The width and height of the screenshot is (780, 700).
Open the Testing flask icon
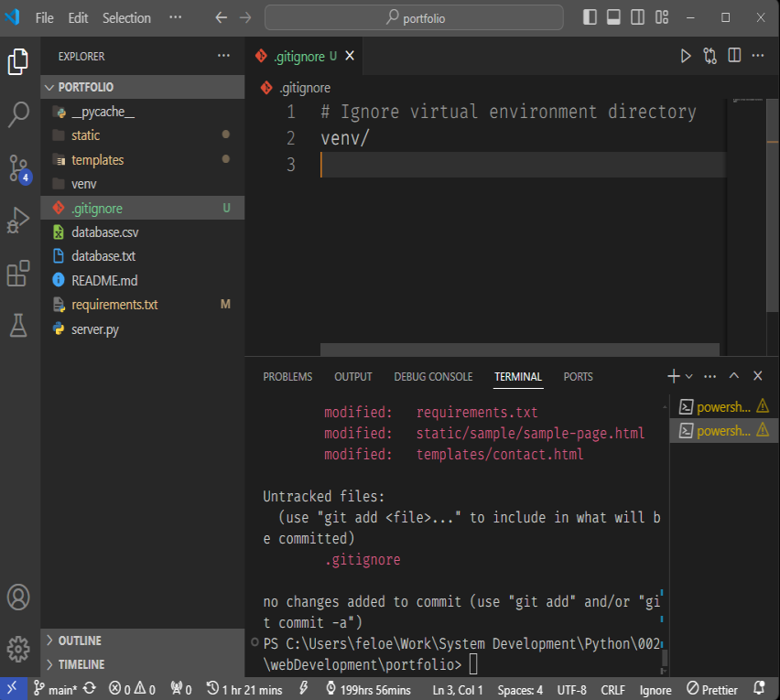pyautogui.click(x=19, y=326)
